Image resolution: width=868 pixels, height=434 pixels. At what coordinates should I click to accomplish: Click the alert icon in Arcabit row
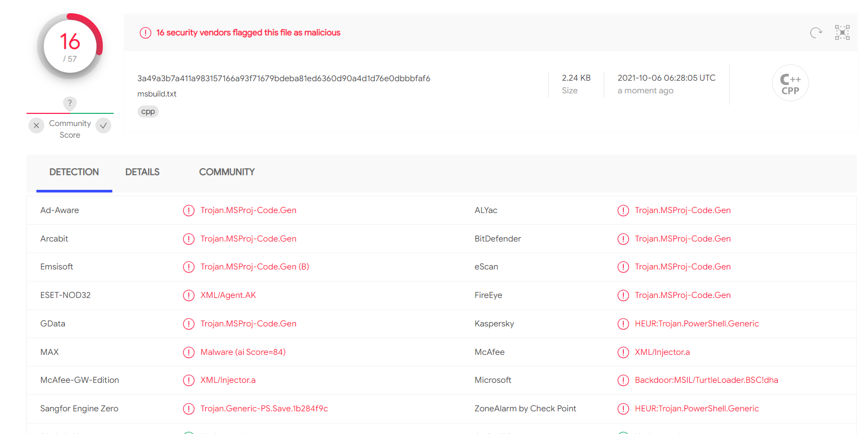point(189,239)
